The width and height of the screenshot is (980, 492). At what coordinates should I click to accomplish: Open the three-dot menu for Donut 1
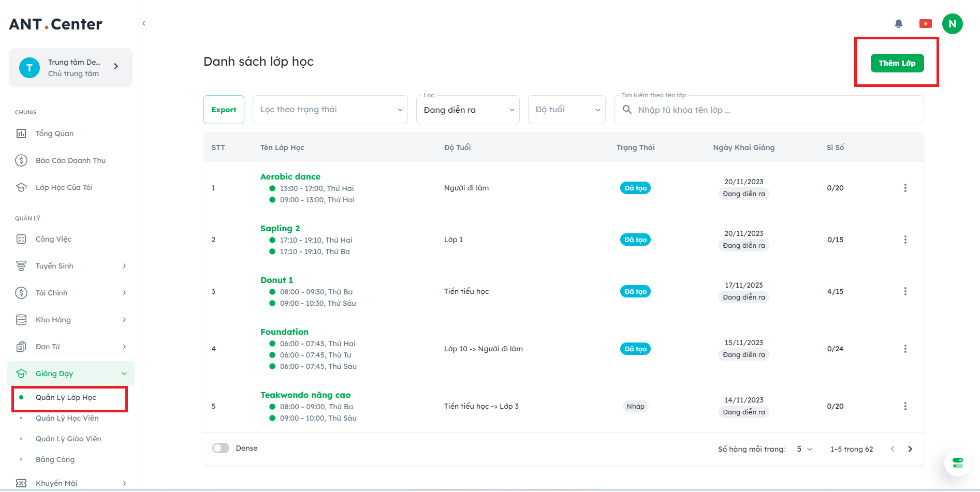pyautogui.click(x=905, y=291)
